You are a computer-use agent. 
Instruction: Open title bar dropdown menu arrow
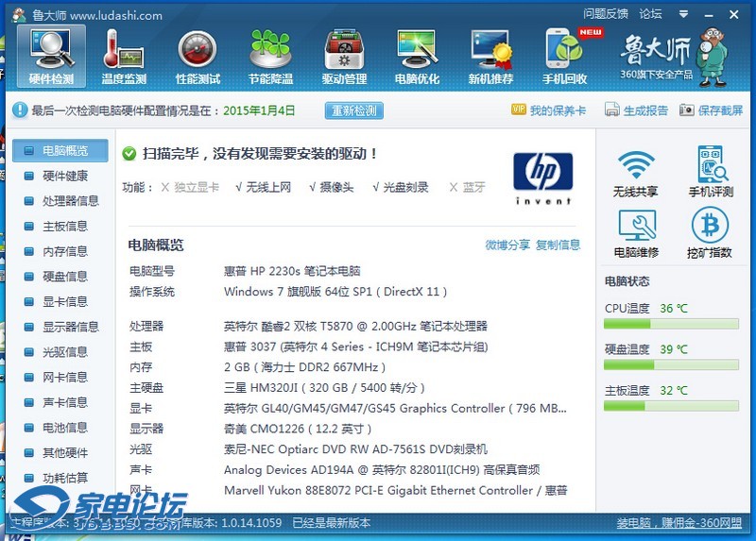(x=683, y=14)
